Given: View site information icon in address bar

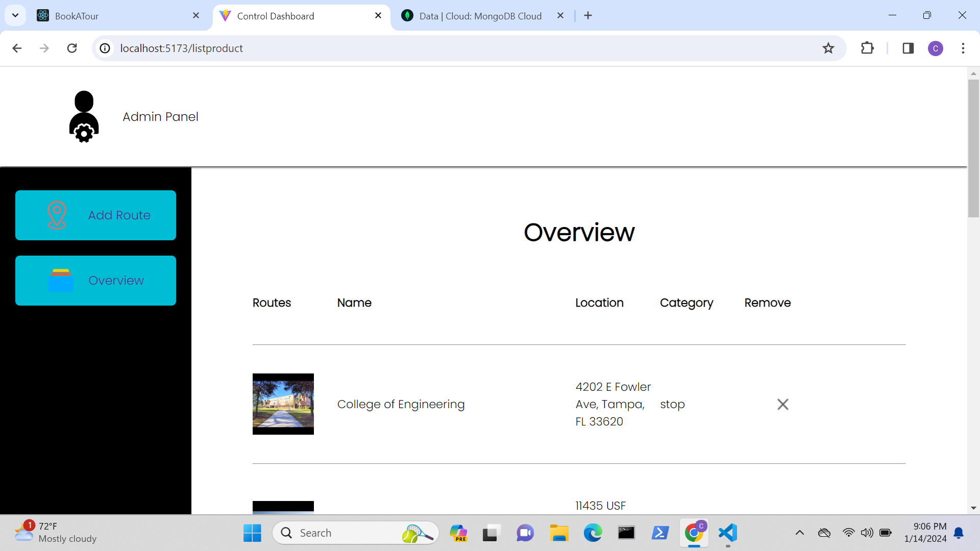Looking at the screenshot, I should (105, 48).
